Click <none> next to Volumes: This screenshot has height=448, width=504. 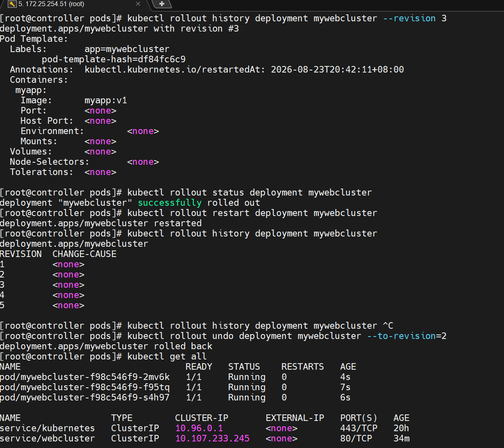point(100,152)
